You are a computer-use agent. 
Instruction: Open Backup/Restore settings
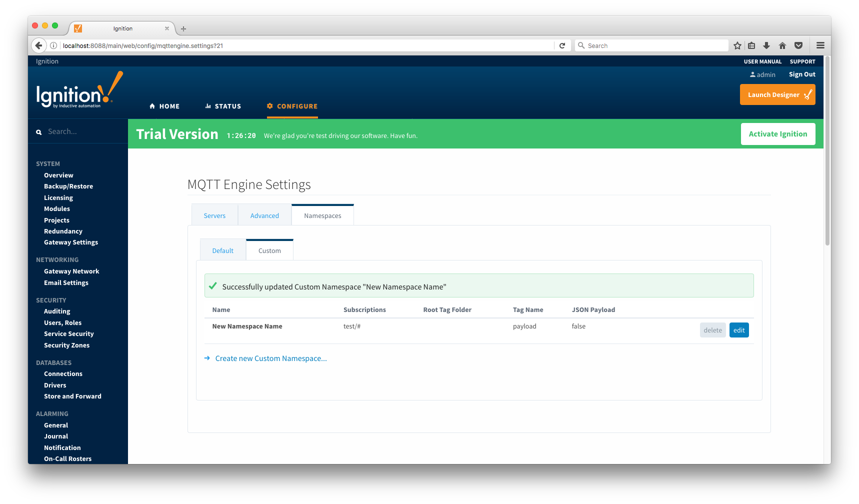coord(68,186)
